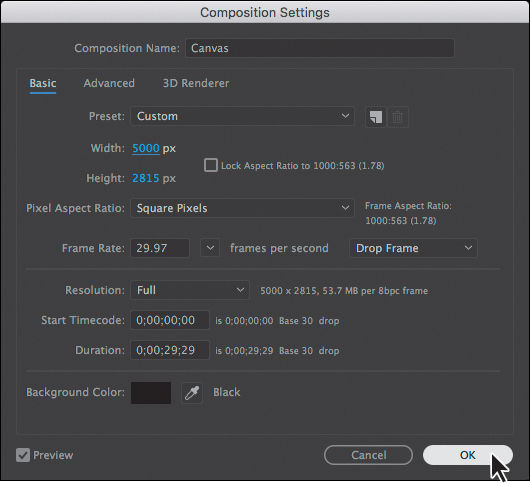Confirm settings with OK button
Screen dimensions: 530x483
467,455
